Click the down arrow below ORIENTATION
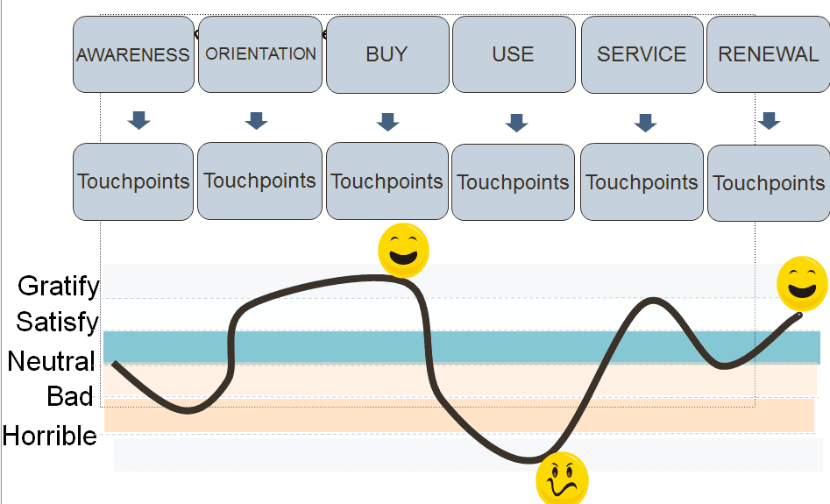The image size is (830, 504). click(x=256, y=121)
